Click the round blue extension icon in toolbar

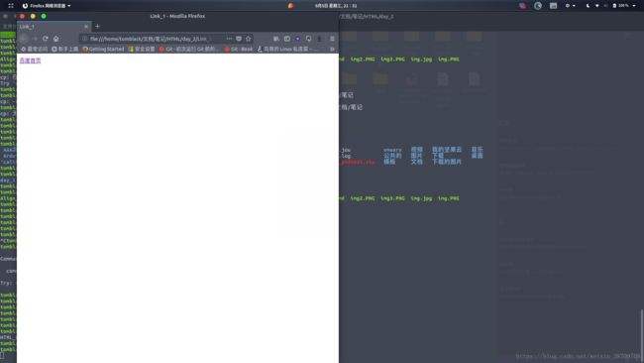click(x=298, y=39)
